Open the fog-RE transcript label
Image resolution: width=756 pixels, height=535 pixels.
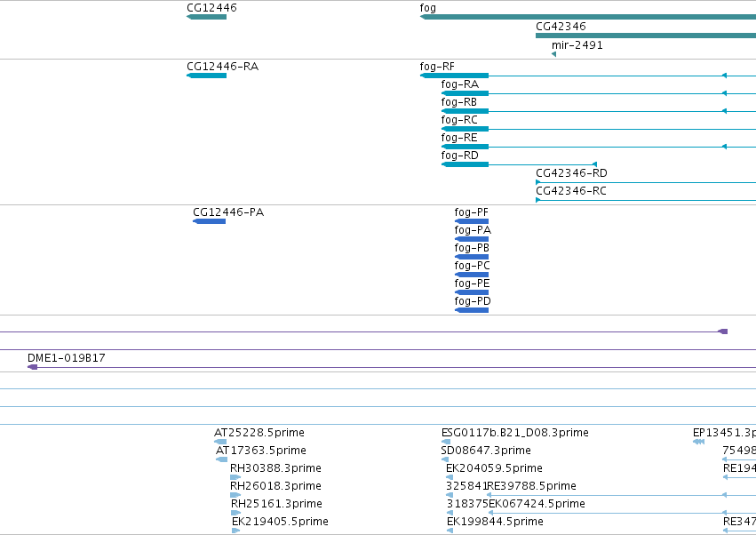click(459, 138)
